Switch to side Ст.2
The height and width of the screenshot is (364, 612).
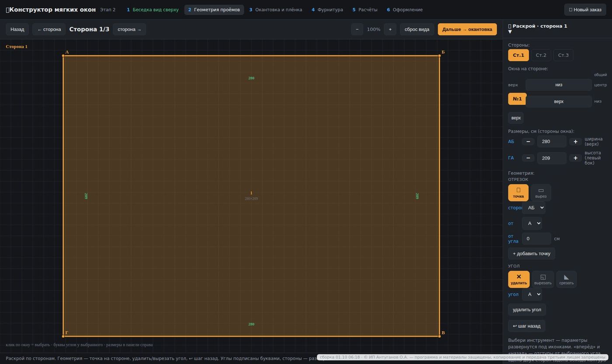[x=541, y=55]
